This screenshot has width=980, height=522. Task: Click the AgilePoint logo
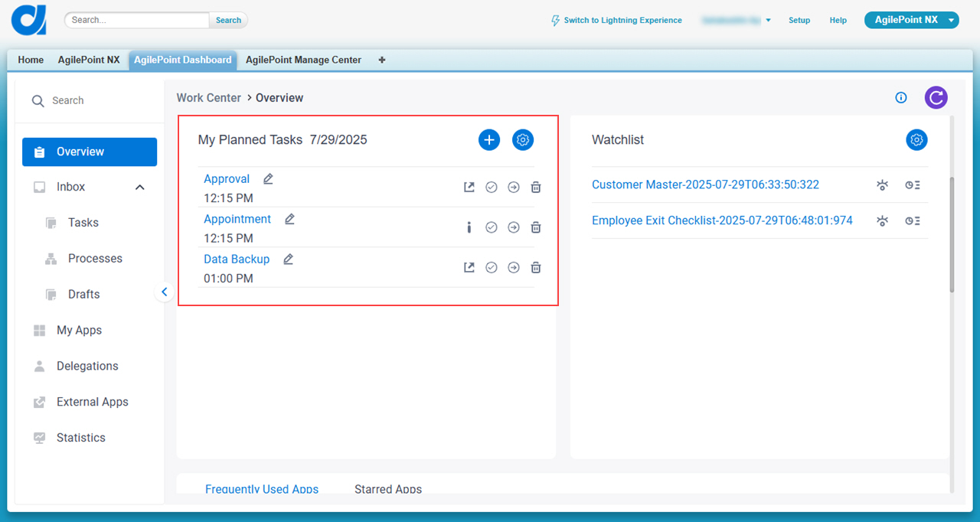[x=29, y=20]
